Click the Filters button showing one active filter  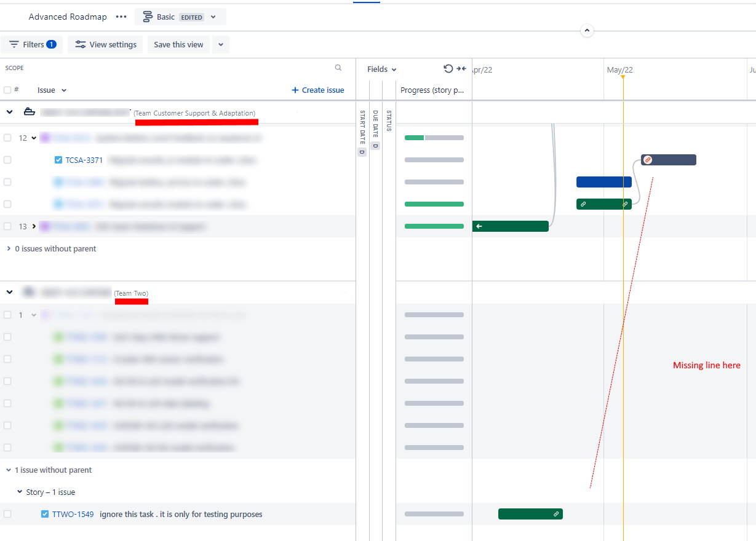pos(31,44)
